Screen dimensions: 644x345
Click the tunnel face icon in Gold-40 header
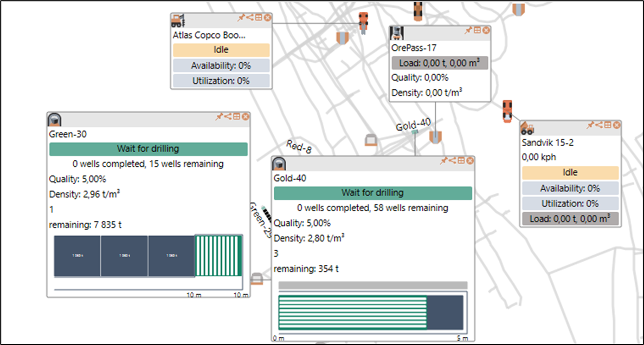point(279,164)
